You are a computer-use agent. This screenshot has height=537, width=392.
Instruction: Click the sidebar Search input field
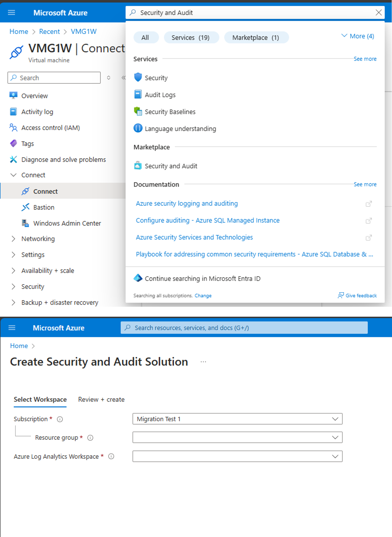click(x=54, y=78)
